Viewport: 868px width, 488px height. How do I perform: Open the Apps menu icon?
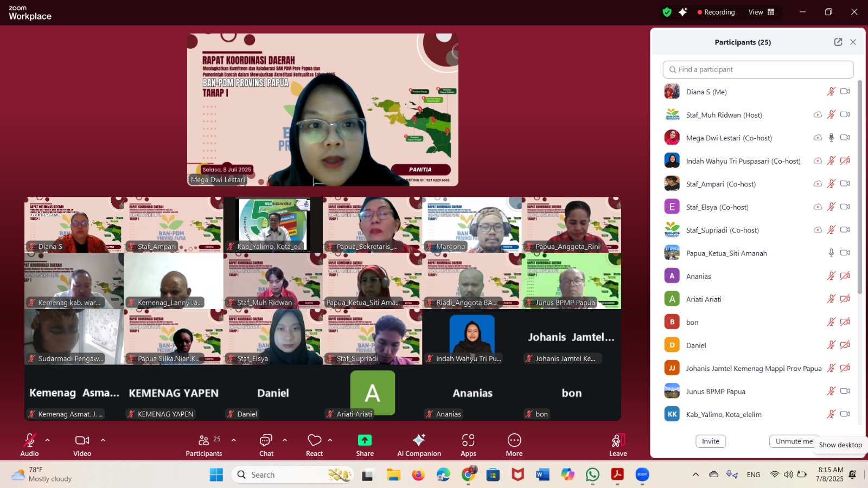(468, 440)
